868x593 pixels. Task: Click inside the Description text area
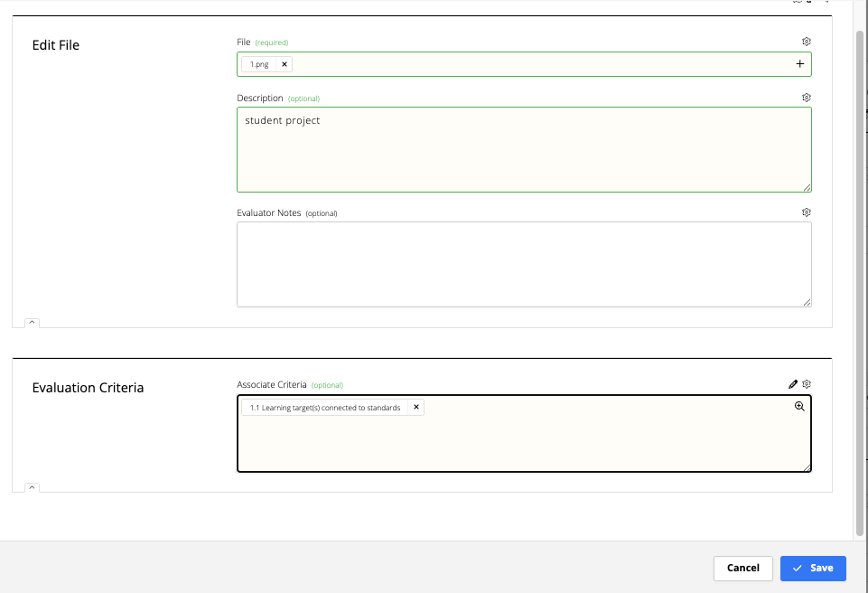[524, 149]
